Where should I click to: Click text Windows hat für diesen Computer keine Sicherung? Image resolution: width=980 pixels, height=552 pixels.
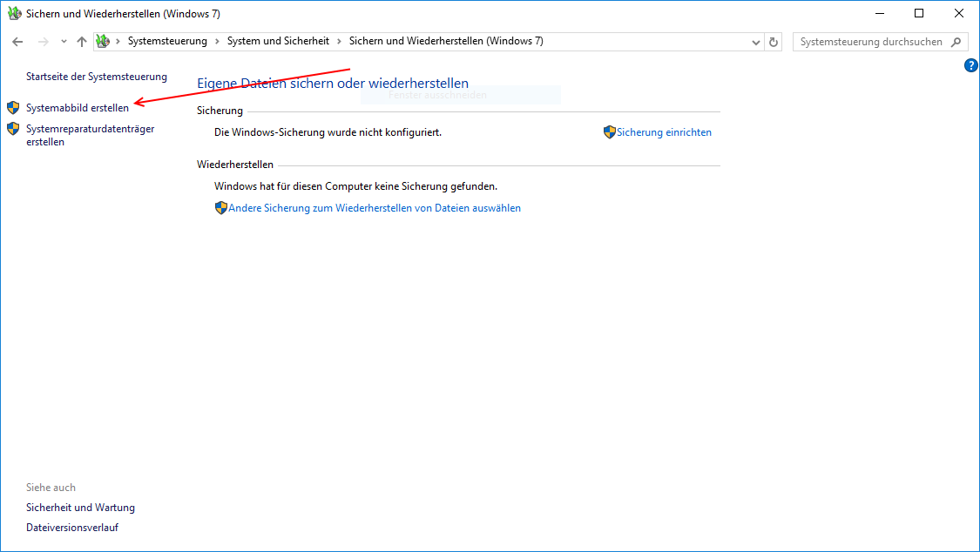tap(355, 186)
